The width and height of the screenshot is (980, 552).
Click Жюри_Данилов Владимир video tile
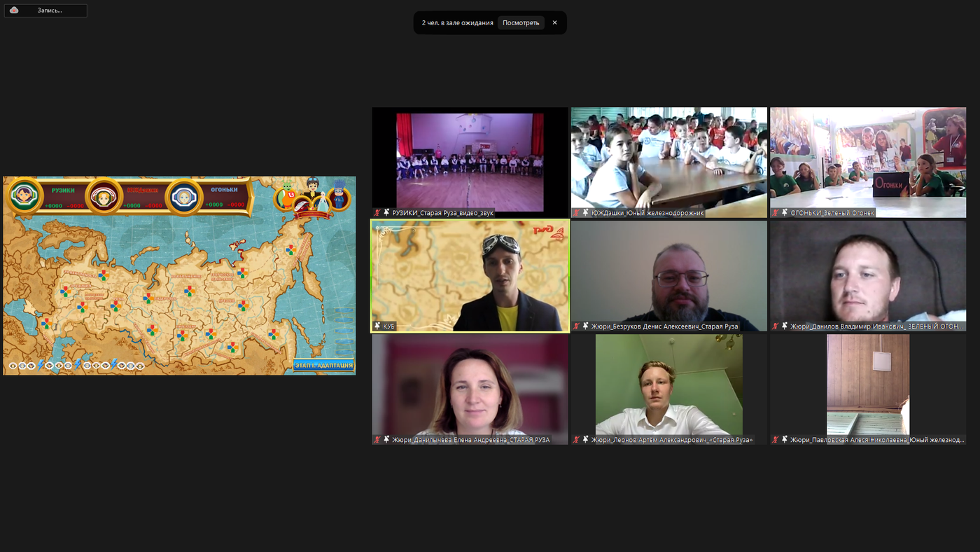[x=867, y=272]
